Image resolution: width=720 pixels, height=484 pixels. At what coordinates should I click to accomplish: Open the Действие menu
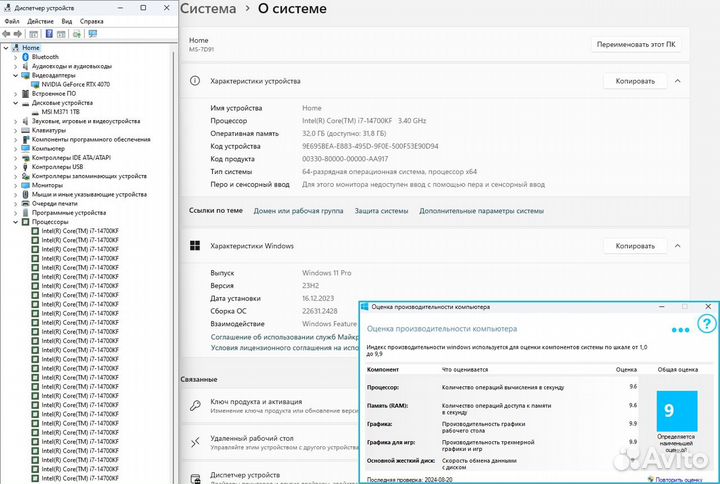coord(40,20)
